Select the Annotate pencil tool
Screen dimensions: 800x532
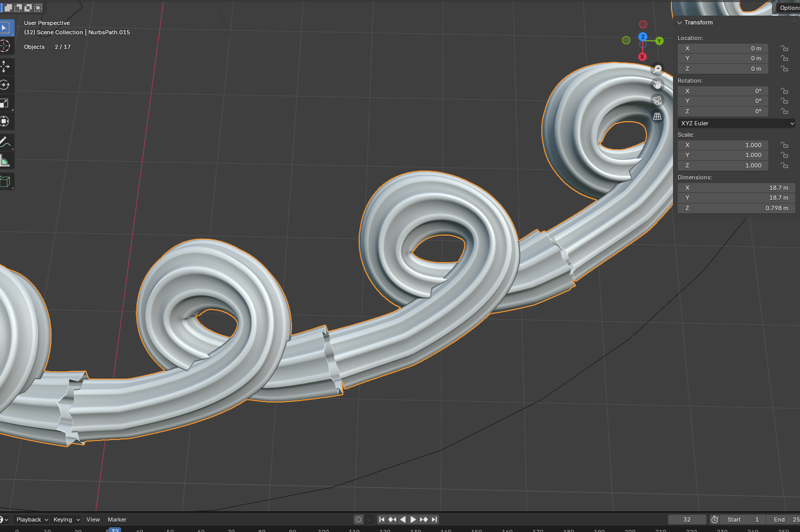[x=5, y=142]
